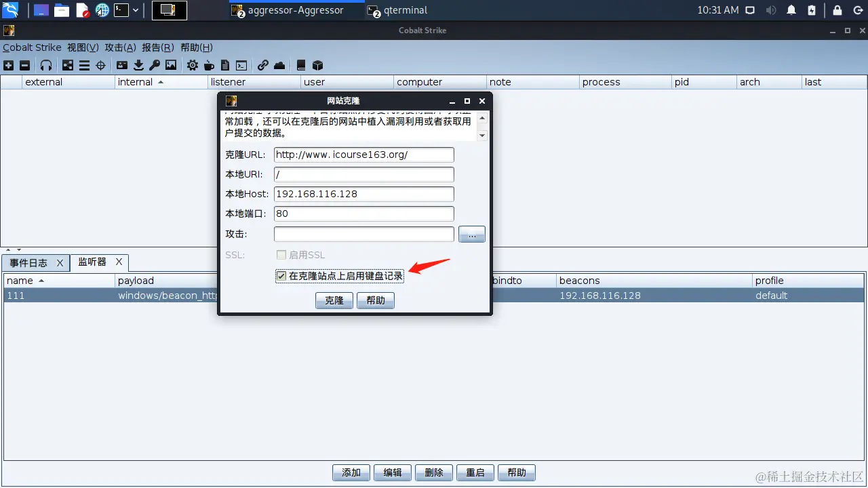The width and height of the screenshot is (868, 488).
Task: Open the terminal dropdown arrow in the panel
Action: (x=136, y=10)
